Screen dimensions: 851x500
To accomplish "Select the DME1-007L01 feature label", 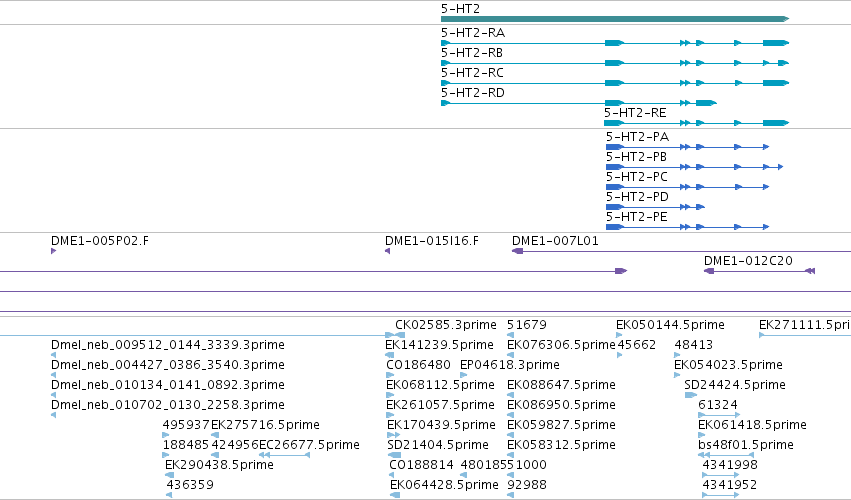I will pyautogui.click(x=555, y=241).
